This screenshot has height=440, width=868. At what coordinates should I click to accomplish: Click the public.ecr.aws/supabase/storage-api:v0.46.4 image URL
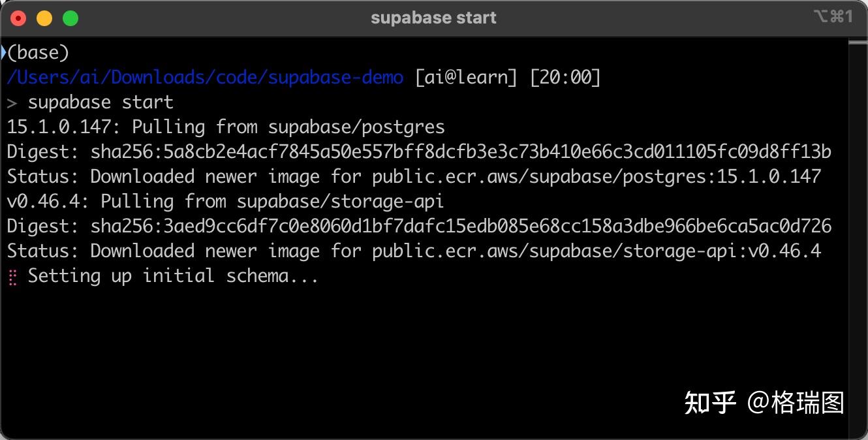point(597,251)
